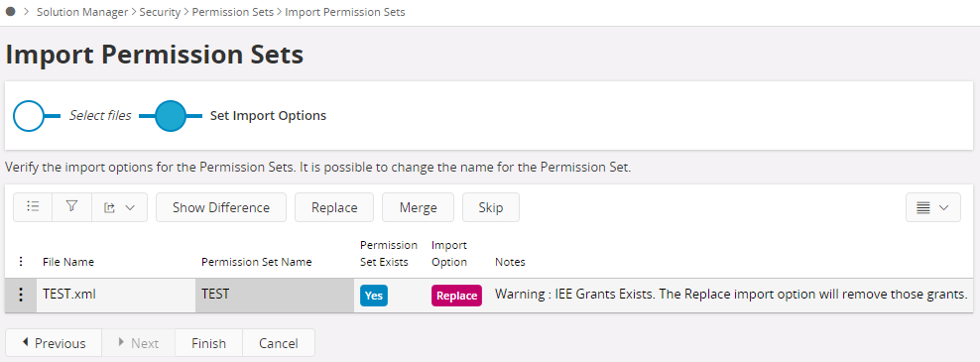Go to Solution Manager in breadcrumb
The height and width of the screenshot is (362, 980).
coord(82,12)
